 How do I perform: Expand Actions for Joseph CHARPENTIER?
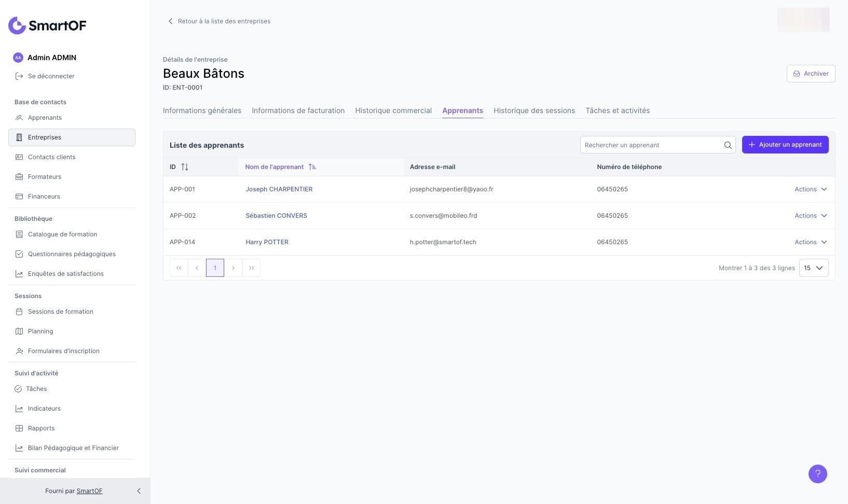pyautogui.click(x=810, y=189)
